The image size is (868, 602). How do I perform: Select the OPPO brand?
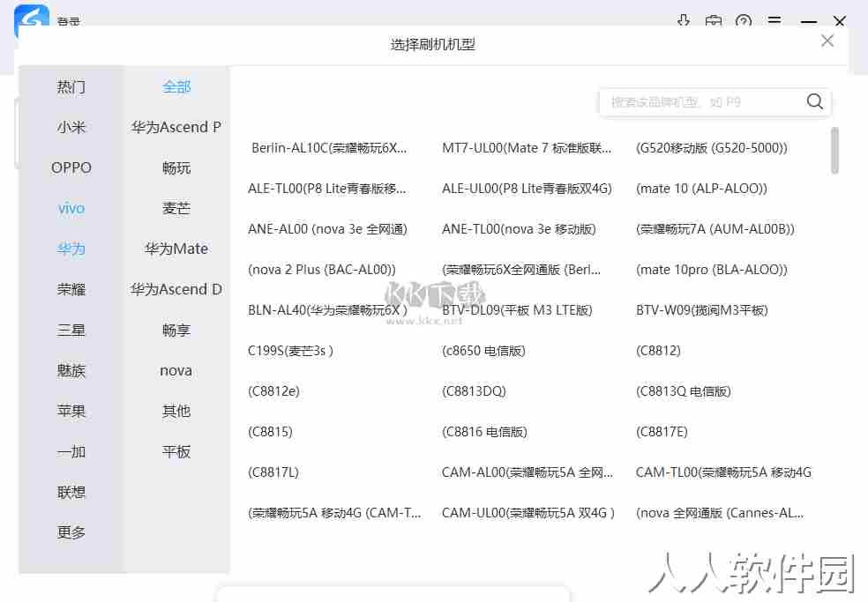point(71,167)
